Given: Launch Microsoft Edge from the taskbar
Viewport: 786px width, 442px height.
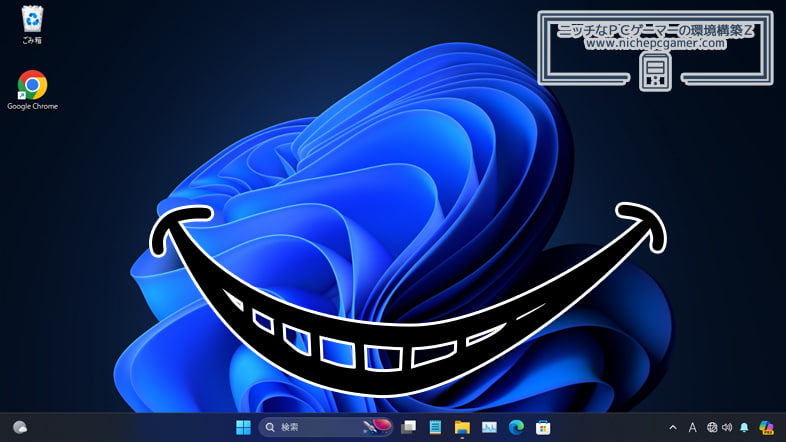Looking at the screenshot, I should [516, 427].
